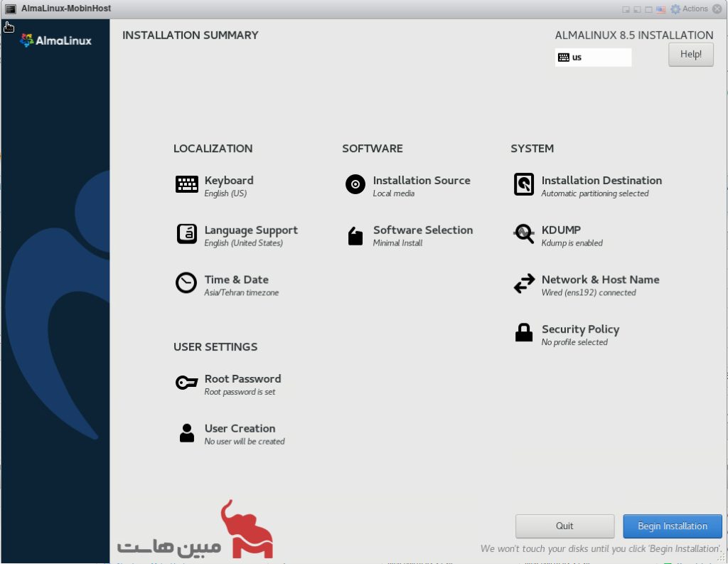The image size is (728, 564).
Task: Click the "Minimal Install" status text
Action: point(398,243)
